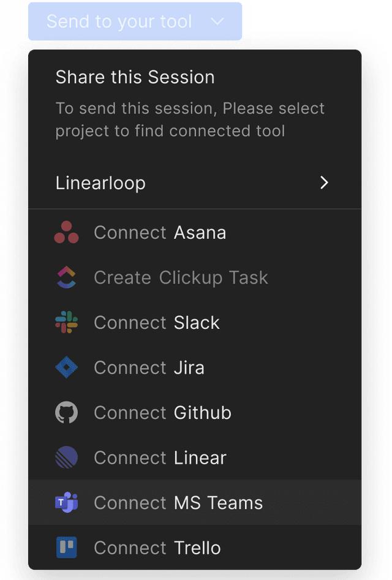This screenshot has width=392, height=580.
Task: Select the highlighted Connect MS Teams entry
Action: point(178,503)
